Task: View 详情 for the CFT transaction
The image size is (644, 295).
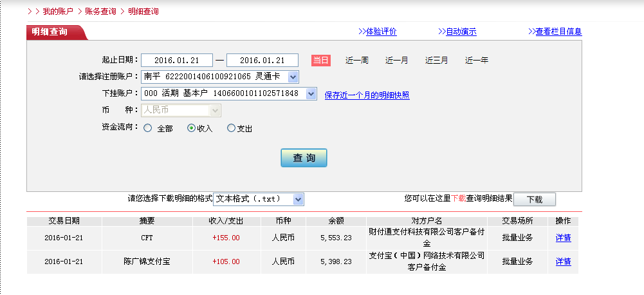Action: [563, 238]
